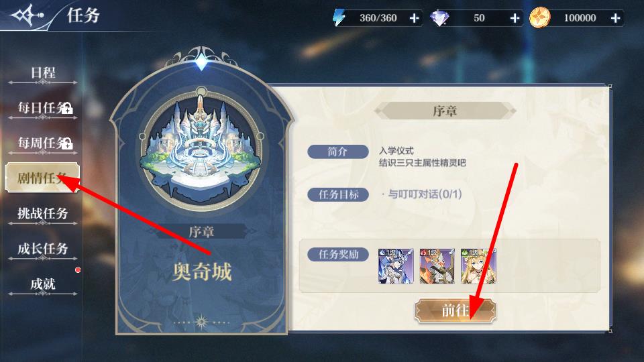Open the 成就 achievements tab
Screen dimensions: 644x362
click(43, 284)
